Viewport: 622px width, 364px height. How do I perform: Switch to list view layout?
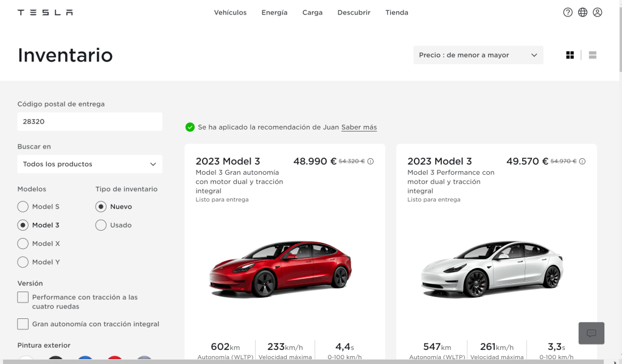[x=593, y=55]
